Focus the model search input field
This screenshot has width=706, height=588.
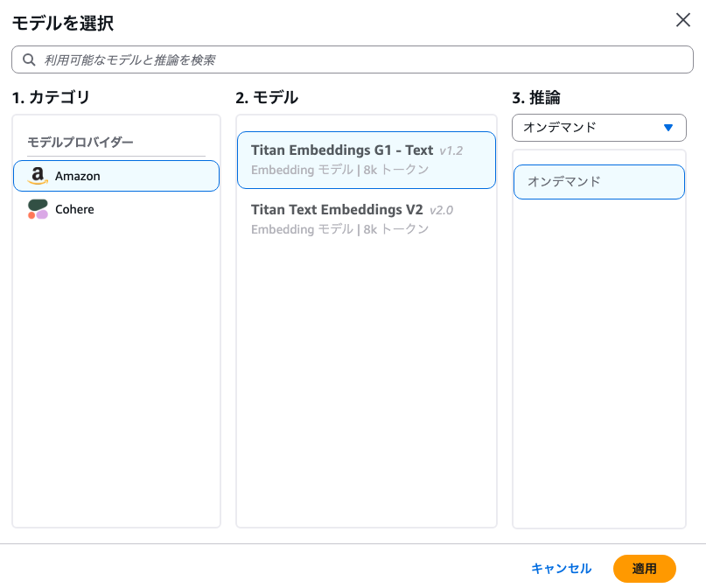[352, 59]
